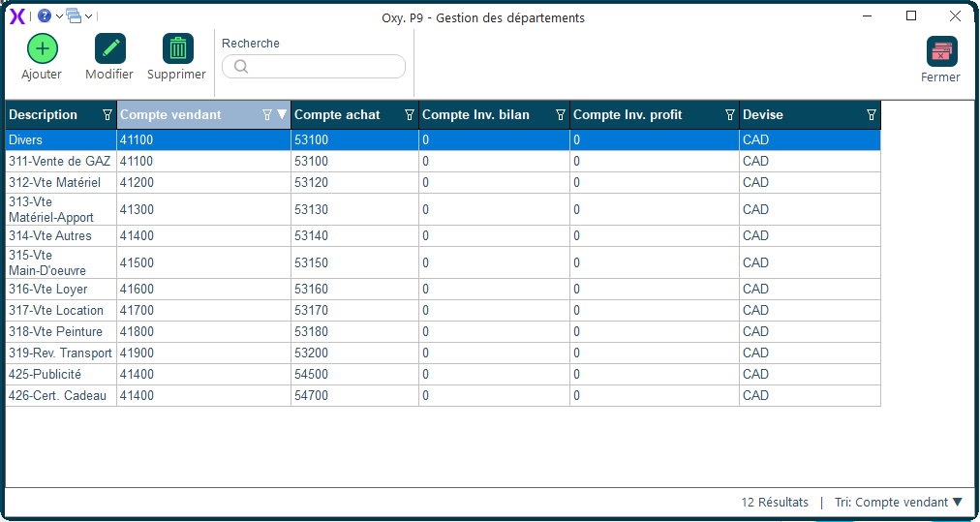Click the 41200 compte vendant cell
This screenshot has width=980, height=522.
(203, 182)
